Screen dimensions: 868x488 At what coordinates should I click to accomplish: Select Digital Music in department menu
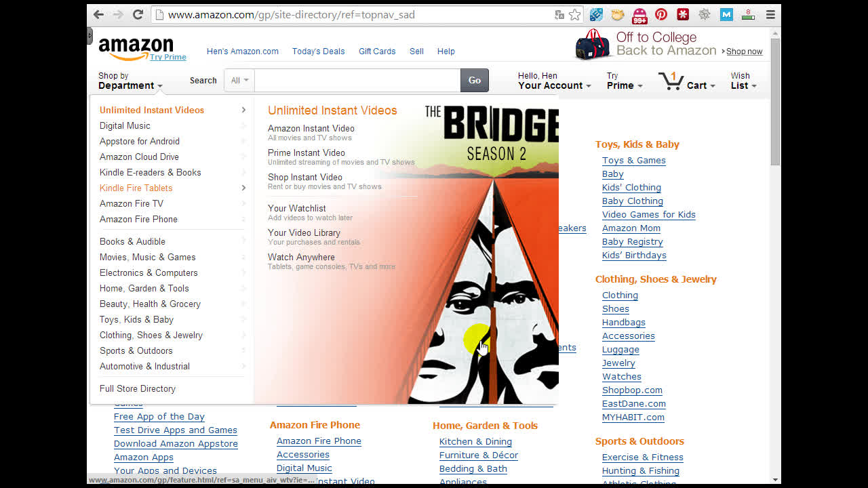(x=125, y=125)
